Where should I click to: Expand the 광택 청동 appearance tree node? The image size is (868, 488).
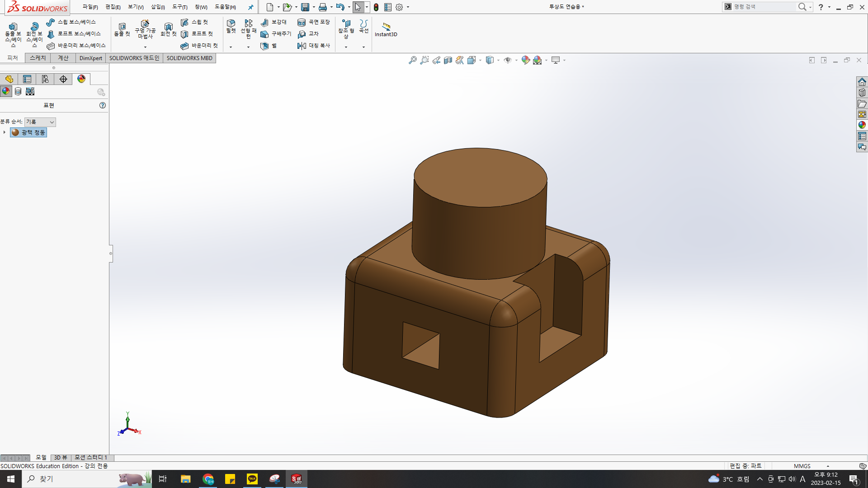point(5,132)
